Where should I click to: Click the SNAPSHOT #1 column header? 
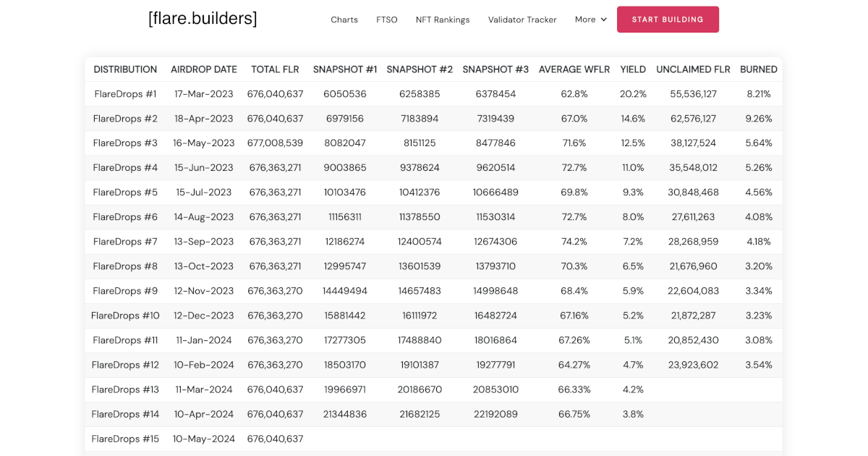pos(345,69)
